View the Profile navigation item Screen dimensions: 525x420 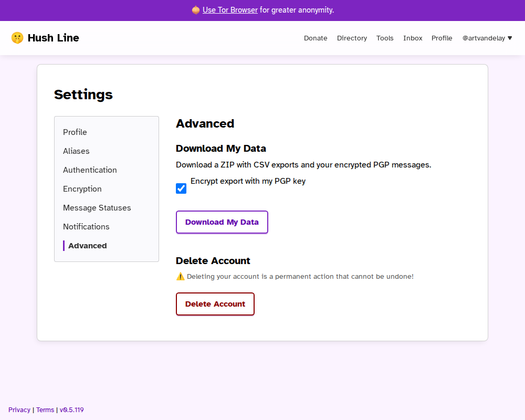[x=442, y=38]
